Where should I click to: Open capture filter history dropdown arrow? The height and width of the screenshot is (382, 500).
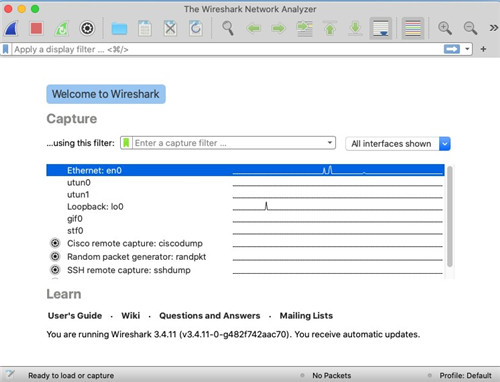click(329, 143)
